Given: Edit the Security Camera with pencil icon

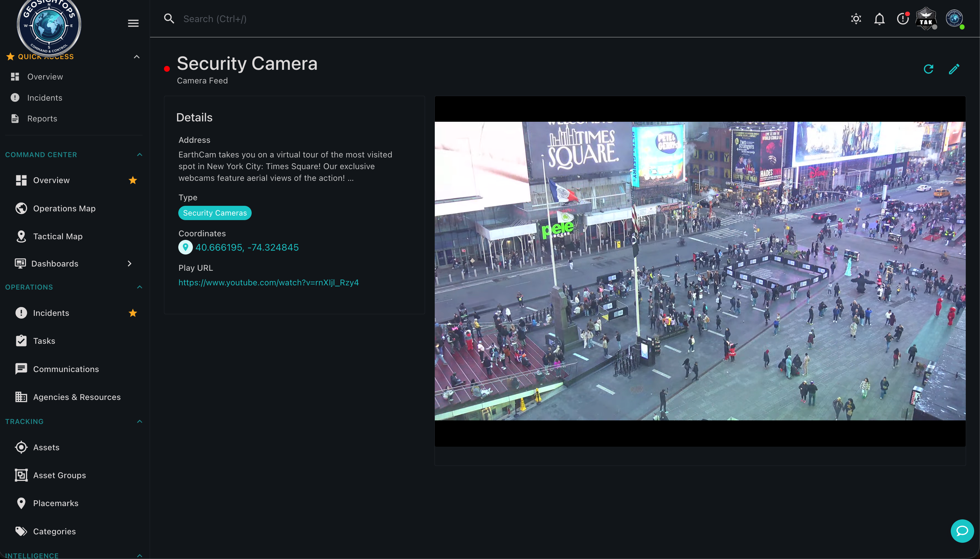Looking at the screenshot, I should pyautogui.click(x=954, y=69).
